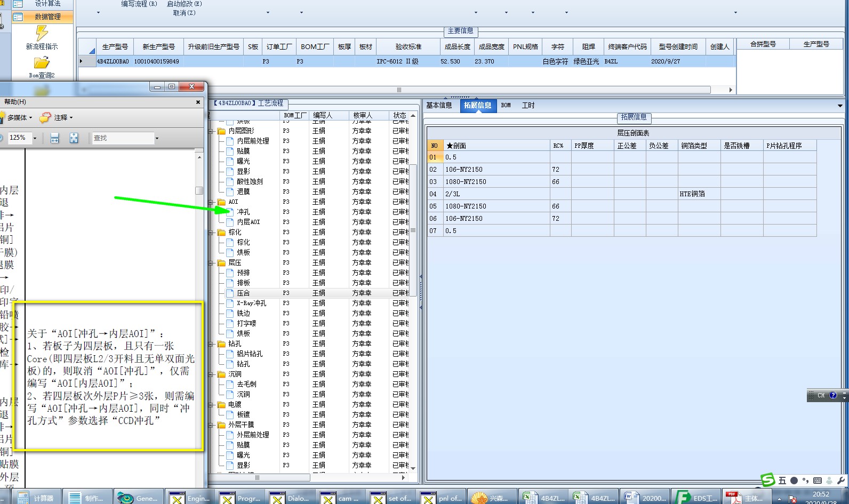Click the 验收标准 column header
The height and width of the screenshot is (504, 849).
pyautogui.click(x=408, y=46)
